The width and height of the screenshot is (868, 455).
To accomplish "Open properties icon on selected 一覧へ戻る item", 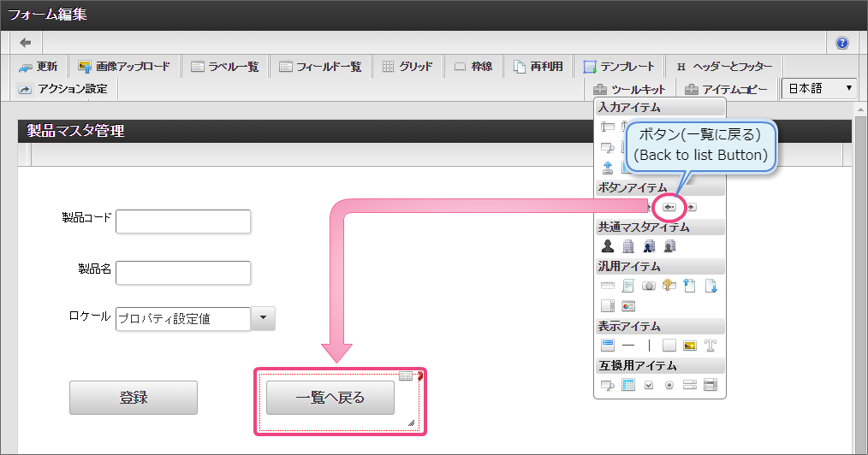I will click(x=406, y=376).
